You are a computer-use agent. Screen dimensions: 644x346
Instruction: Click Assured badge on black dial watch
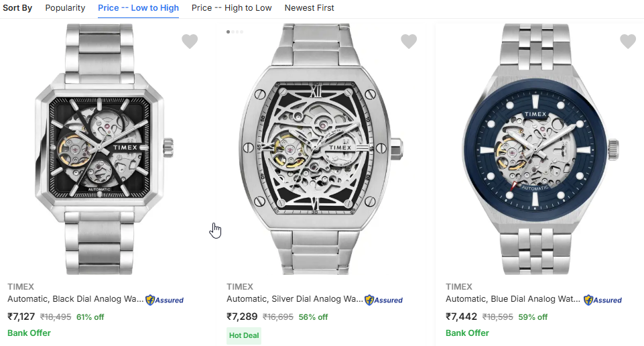coord(165,300)
